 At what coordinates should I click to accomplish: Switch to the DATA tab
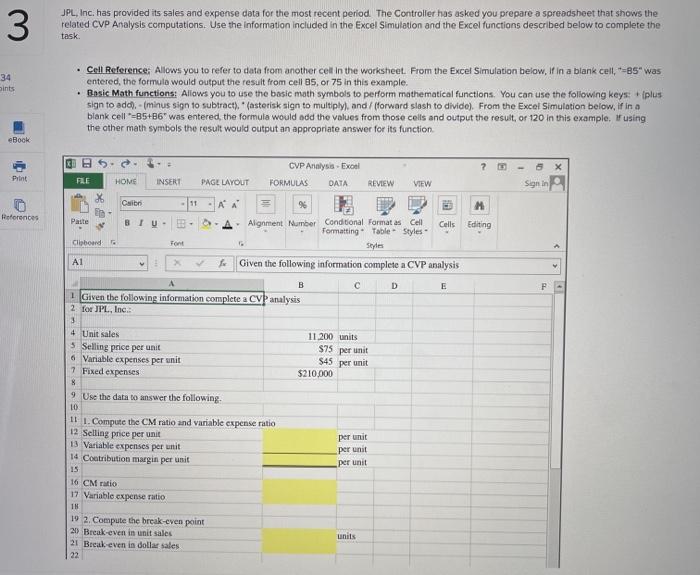[x=338, y=183]
